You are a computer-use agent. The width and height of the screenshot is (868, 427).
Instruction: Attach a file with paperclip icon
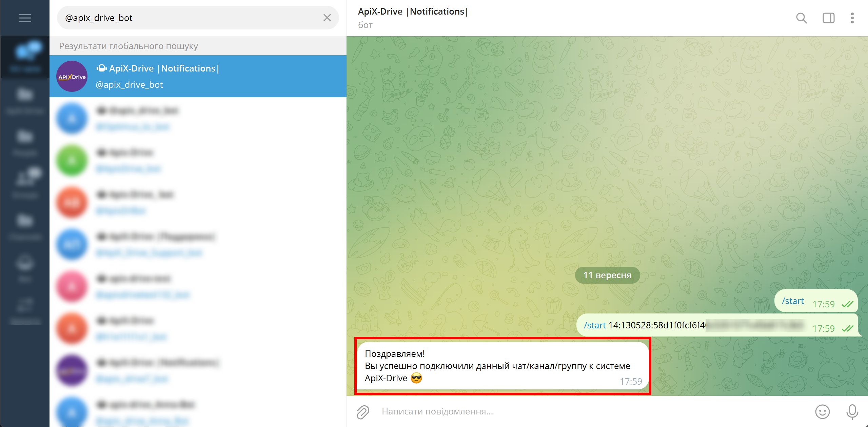[363, 412]
